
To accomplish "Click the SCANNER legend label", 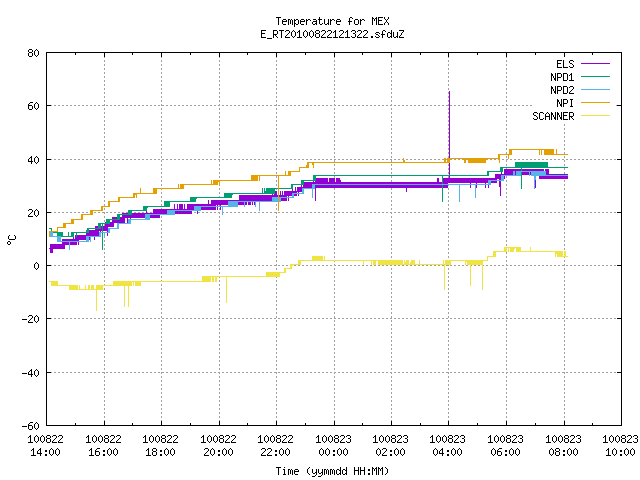I will click(553, 116).
